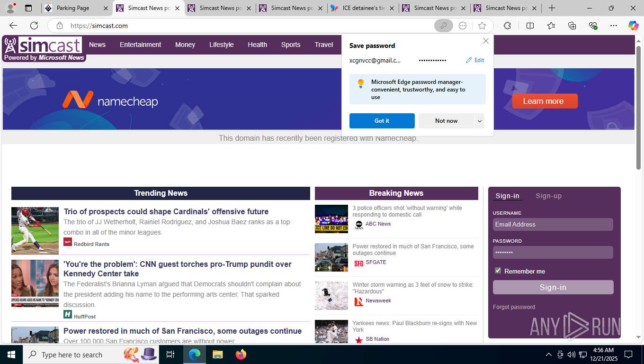
Task: Open Lifestyle menu item
Action: pyautogui.click(x=221, y=45)
